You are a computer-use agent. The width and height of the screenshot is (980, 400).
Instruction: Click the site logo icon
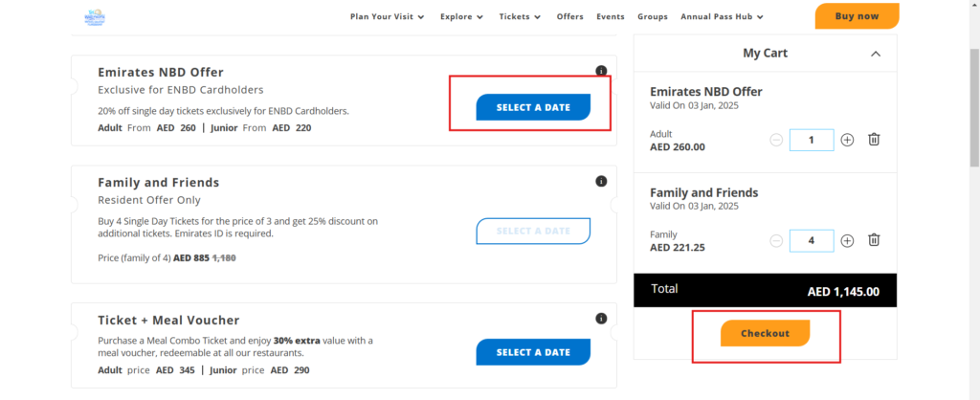[x=95, y=16]
